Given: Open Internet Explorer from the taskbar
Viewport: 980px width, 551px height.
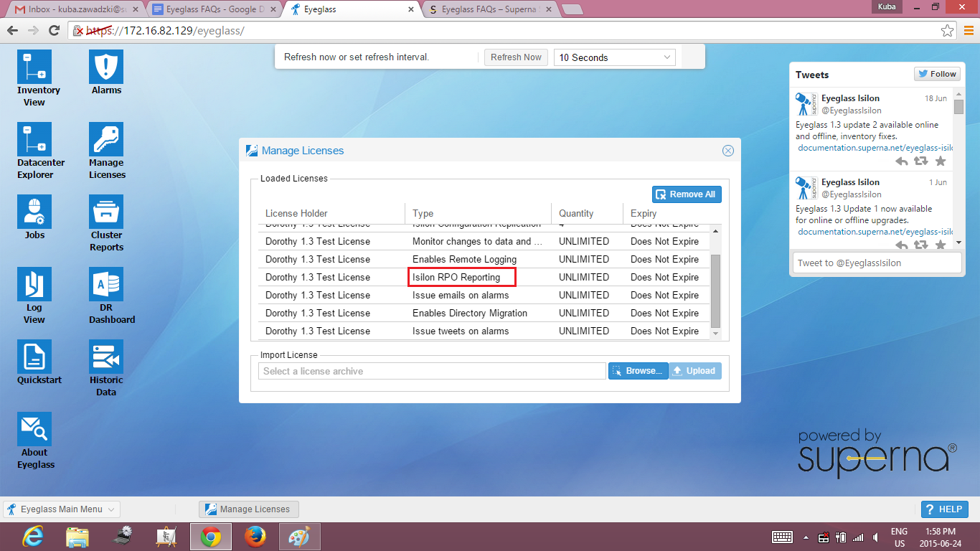Looking at the screenshot, I should click(33, 537).
